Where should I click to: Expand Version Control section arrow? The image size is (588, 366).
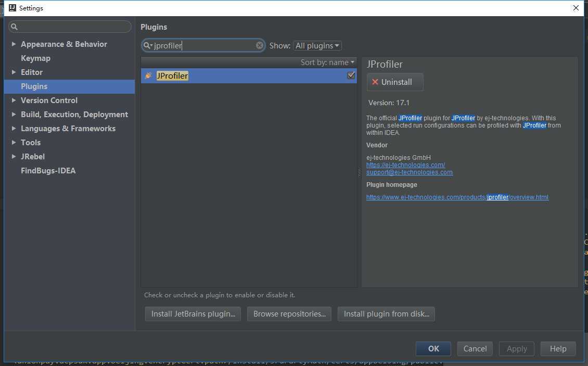pyautogui.click(x=14, y=100)
